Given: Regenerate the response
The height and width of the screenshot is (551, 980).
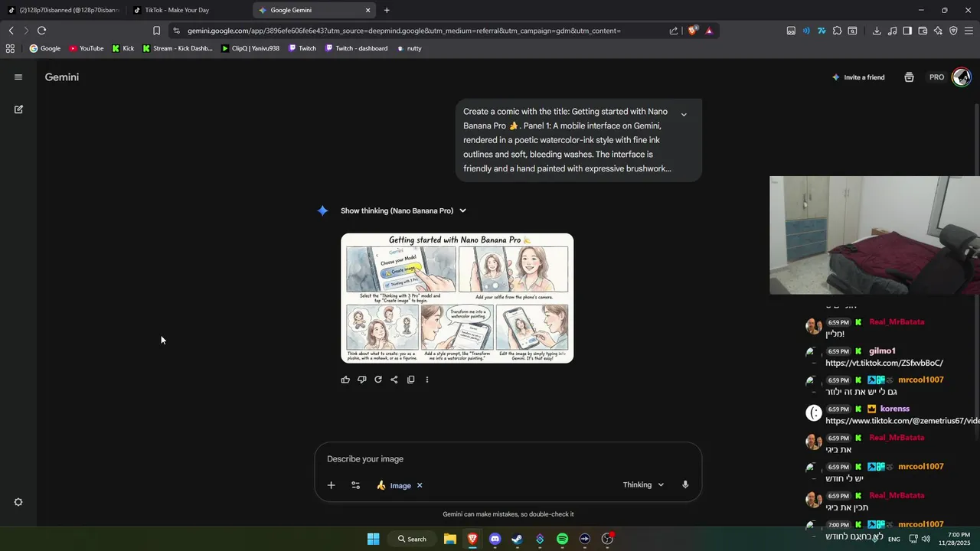Looking at the screenshot, I should [378, 380].
